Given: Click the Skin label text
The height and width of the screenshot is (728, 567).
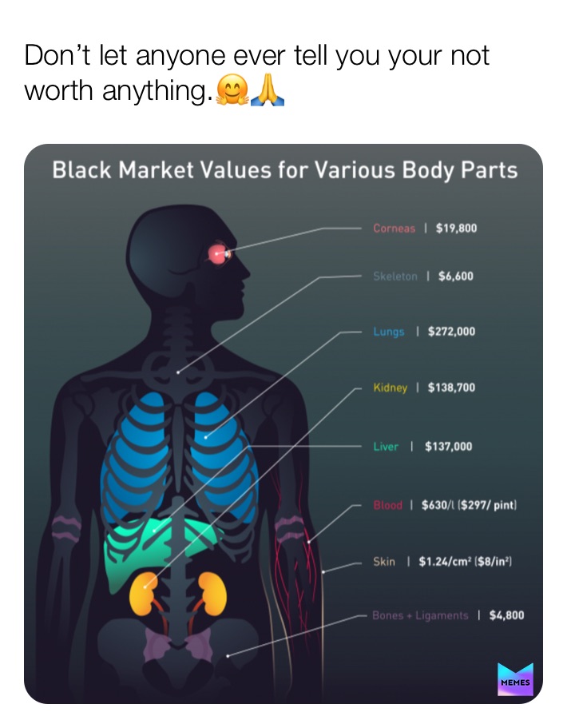Looking at the screenshot, I should tap(384, 562).
